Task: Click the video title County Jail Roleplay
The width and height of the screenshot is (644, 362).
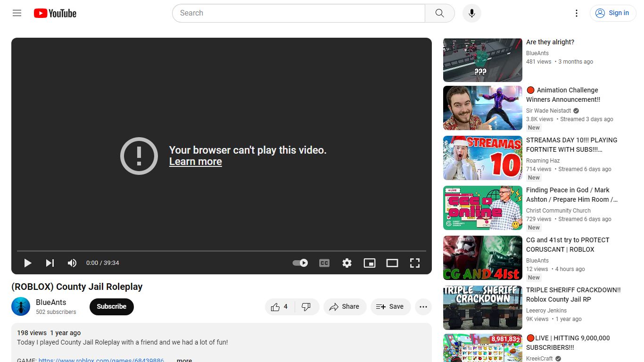Action: click(77, 287)
